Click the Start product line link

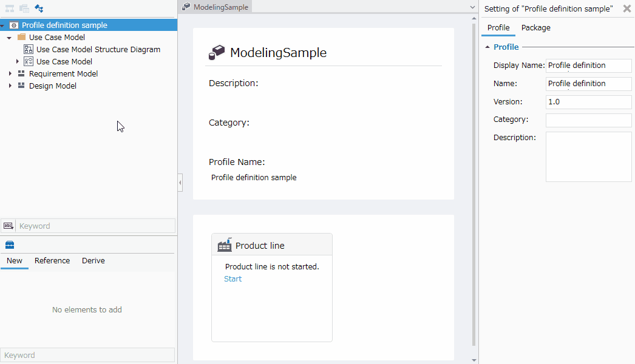click(x=233, y=278)
